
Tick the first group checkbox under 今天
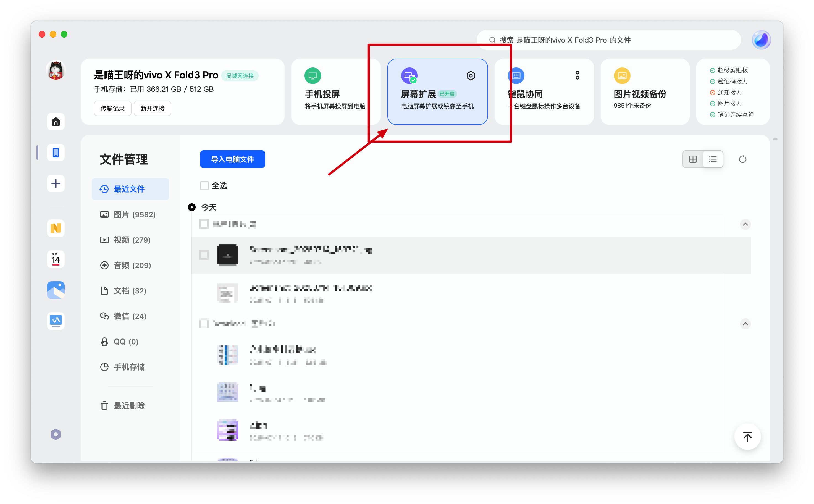[204, 224]
